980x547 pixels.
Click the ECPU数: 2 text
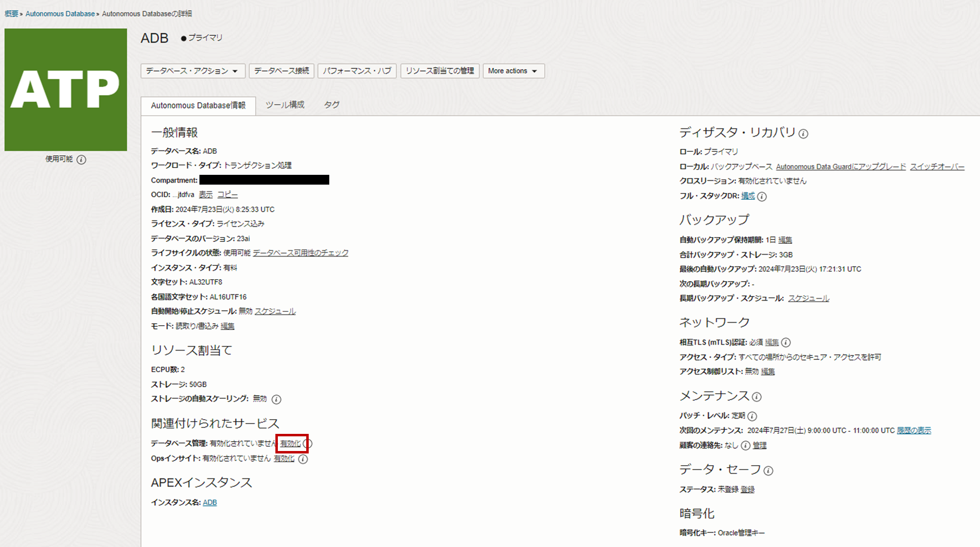pyautogui.click(x=168, y=370)
